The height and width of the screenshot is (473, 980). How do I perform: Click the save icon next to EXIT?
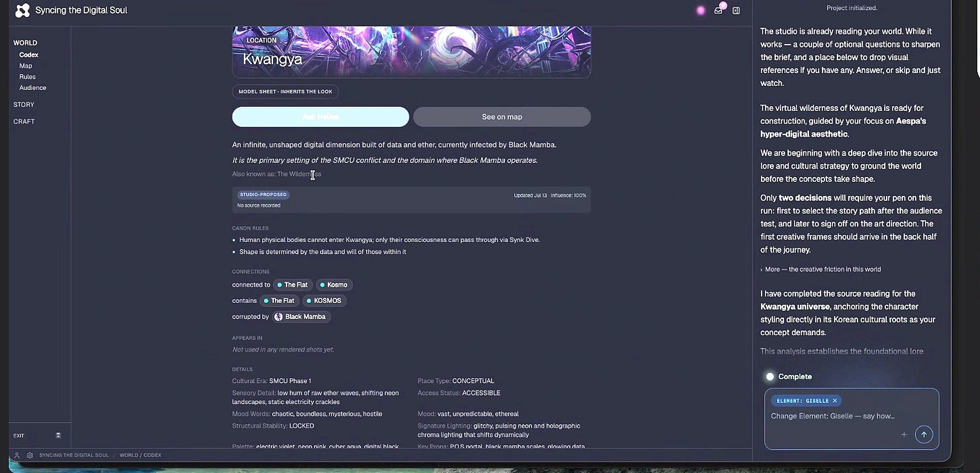tap(58, 435)
